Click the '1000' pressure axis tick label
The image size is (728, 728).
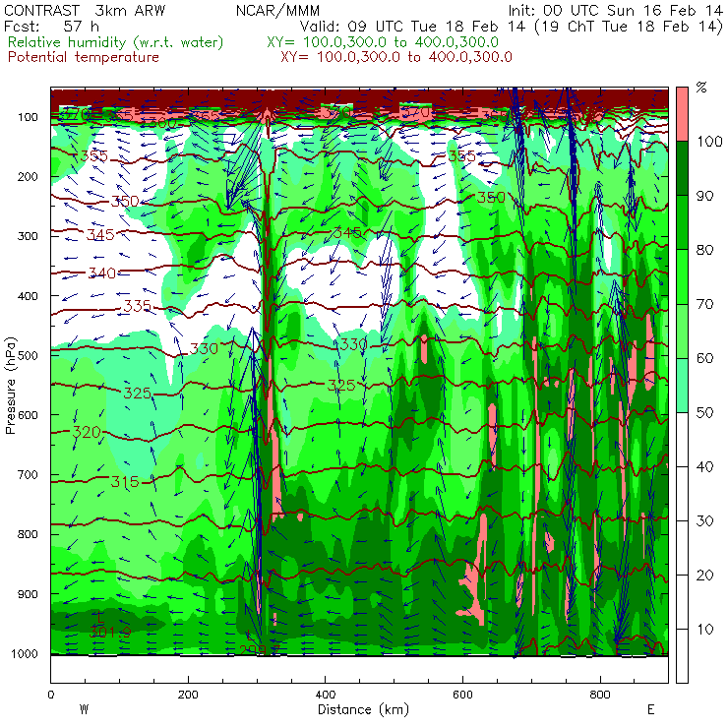coord(25,653)
